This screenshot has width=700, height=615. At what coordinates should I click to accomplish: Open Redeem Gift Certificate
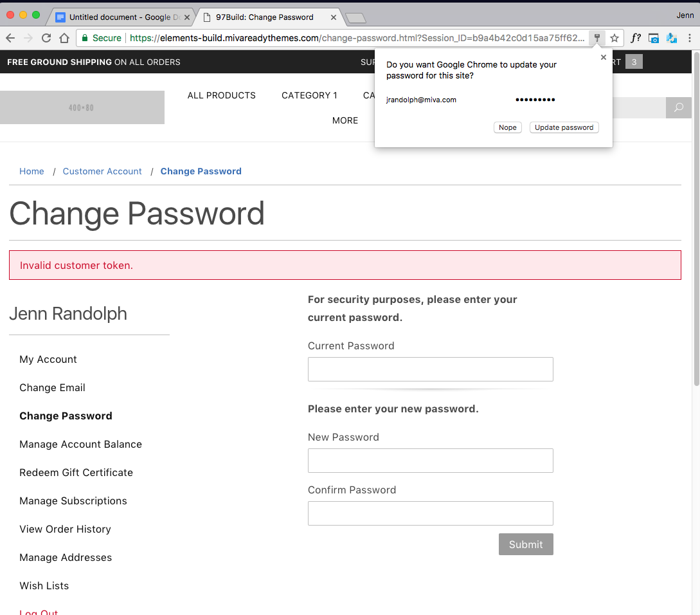coord(76,472)
